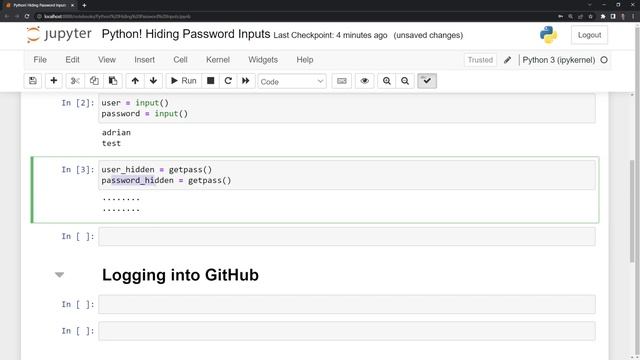The height and width of the screenshot is (360, 640).
Task: Click the zoom in magnifier icon
Action: (387, 81)
